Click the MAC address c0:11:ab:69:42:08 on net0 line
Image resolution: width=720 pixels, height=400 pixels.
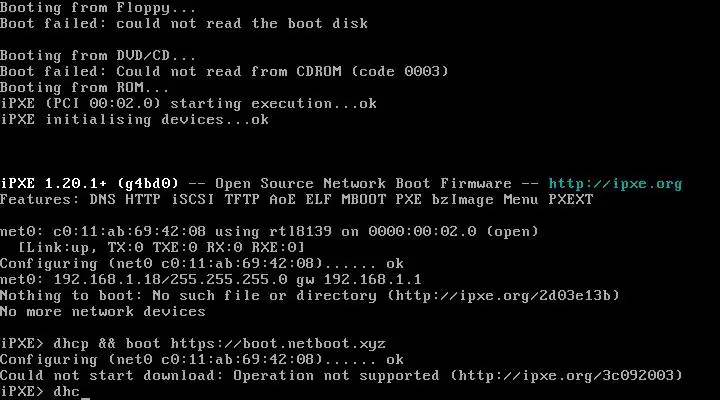(x=129, y=231)
